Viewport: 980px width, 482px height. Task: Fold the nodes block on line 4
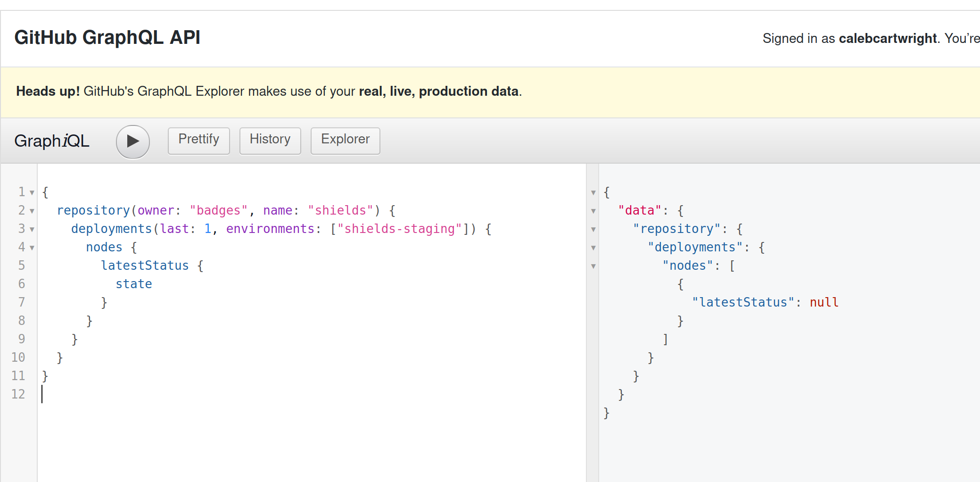(32, 248)
